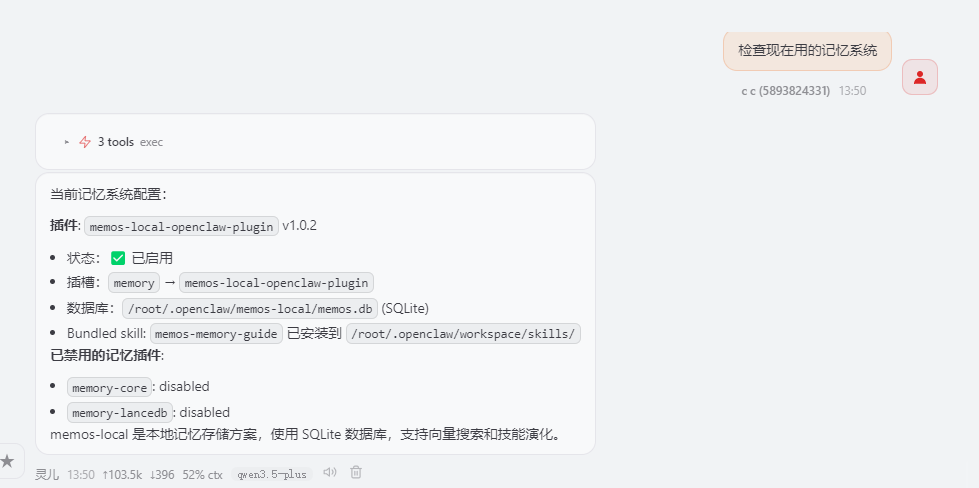Click the "memory" slot code chip
Image resolution: width=979 pixels, height=488 pixels.
pos(133,283)
